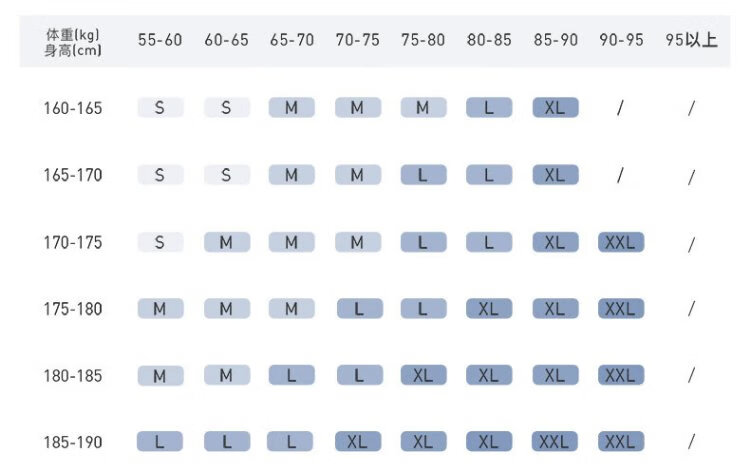Select S badge for 170-175 height, 55-60 weight

pyautogui.click(x=160, y=242)
